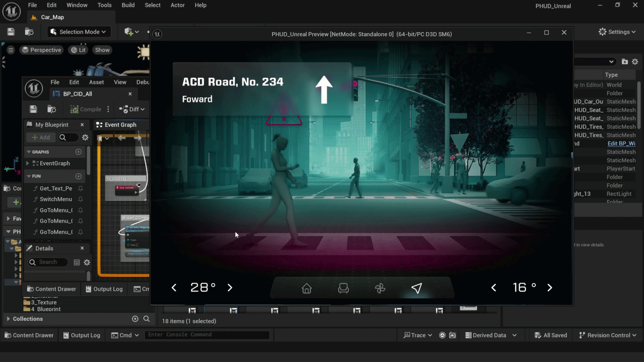
Task: Toggle the camera icon next to Trace
Action: pyautogui.click(x=452, y=335)
